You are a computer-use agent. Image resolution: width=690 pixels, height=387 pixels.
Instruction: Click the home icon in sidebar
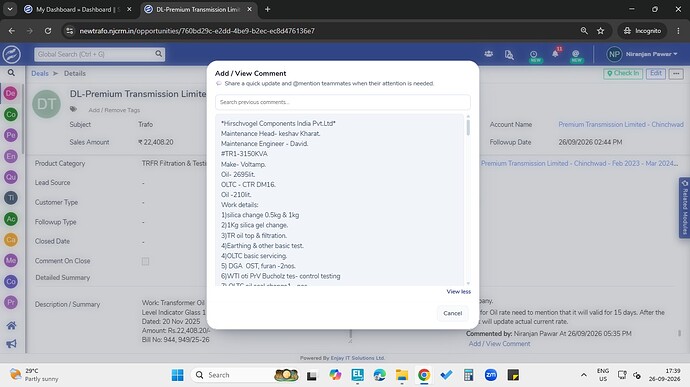(11, 326)
